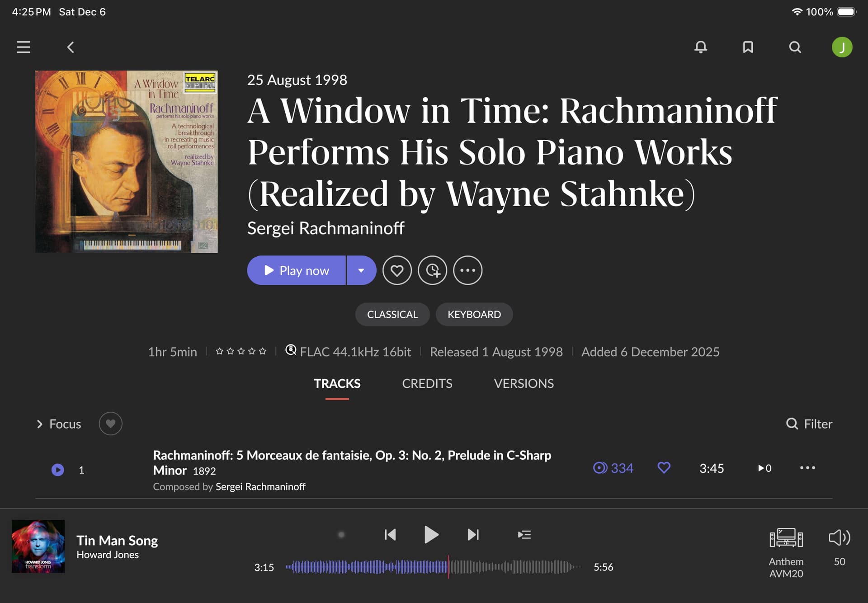Switch to the Versions tab
This screenshot has width=868, height=603.
tap(524, 383)
